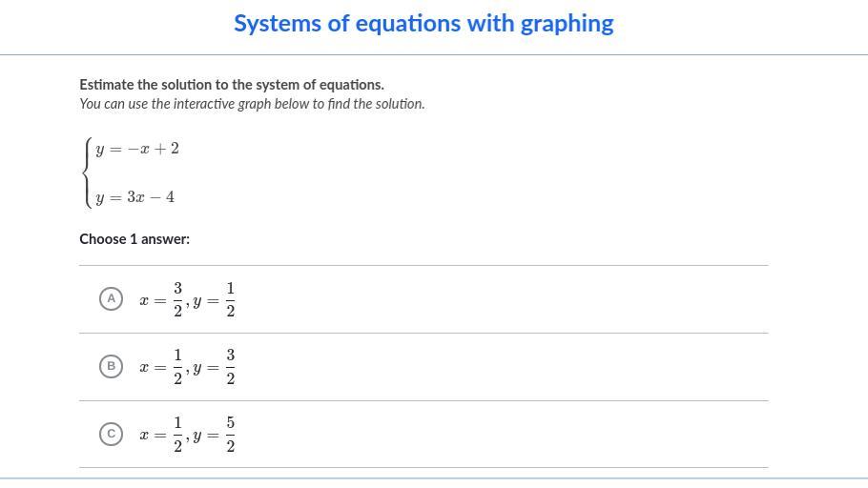Screen dimensions: 868x488
Task: Select the circle radio button labeled B
Action: tap(111, 366)
